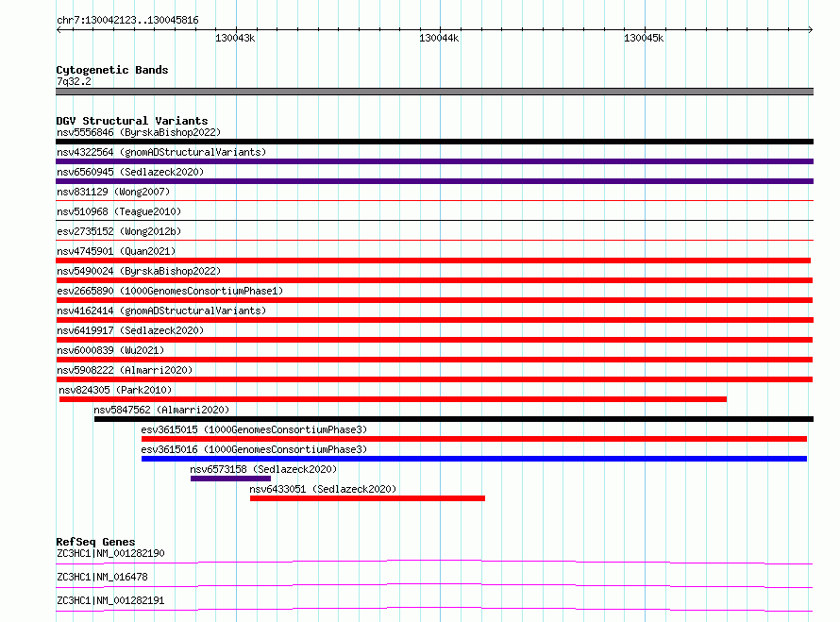The width and height of the screenshot is (840, 622).
Task: Click the red bar under nsv5908222
Action: [x=434, y=379]
